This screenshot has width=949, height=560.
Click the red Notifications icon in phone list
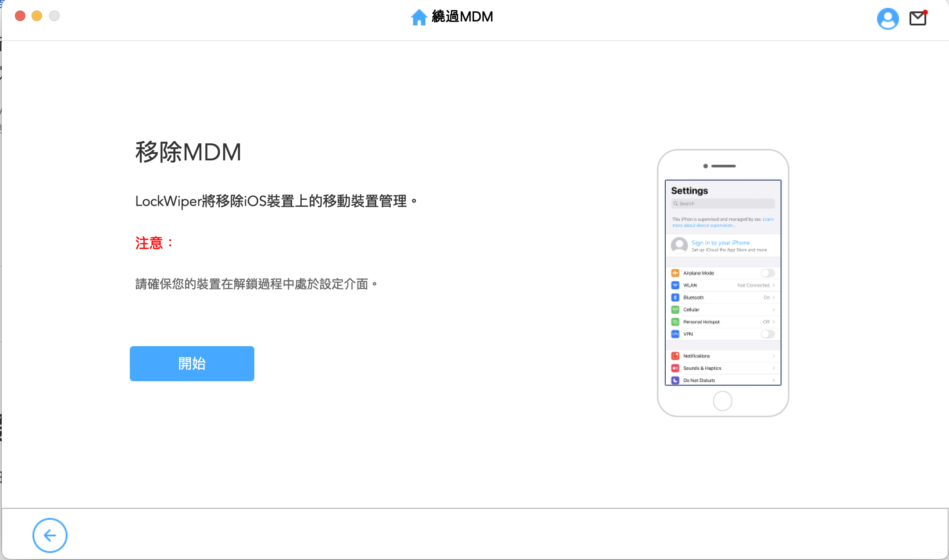point(675,356)
